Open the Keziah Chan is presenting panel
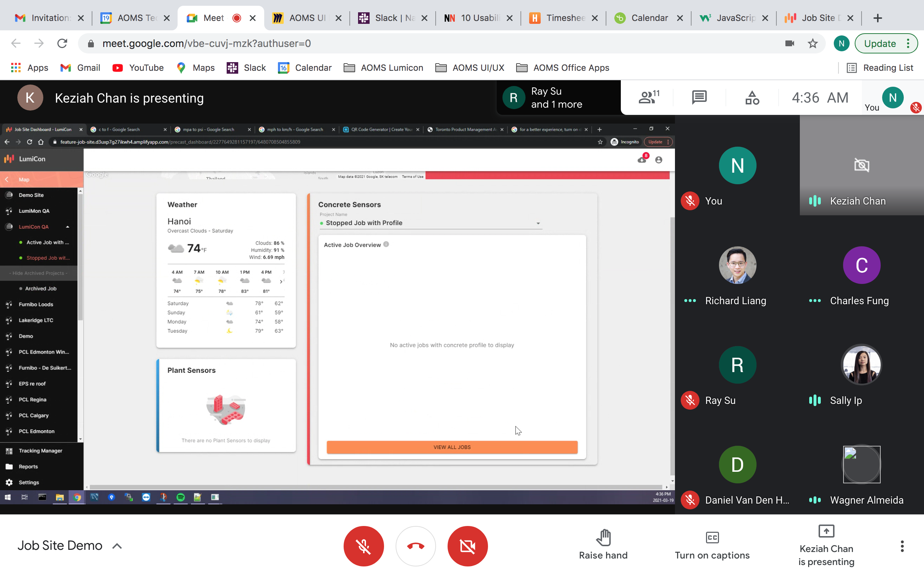The width and height of the screenshot is (924, 578). [826, 546]
